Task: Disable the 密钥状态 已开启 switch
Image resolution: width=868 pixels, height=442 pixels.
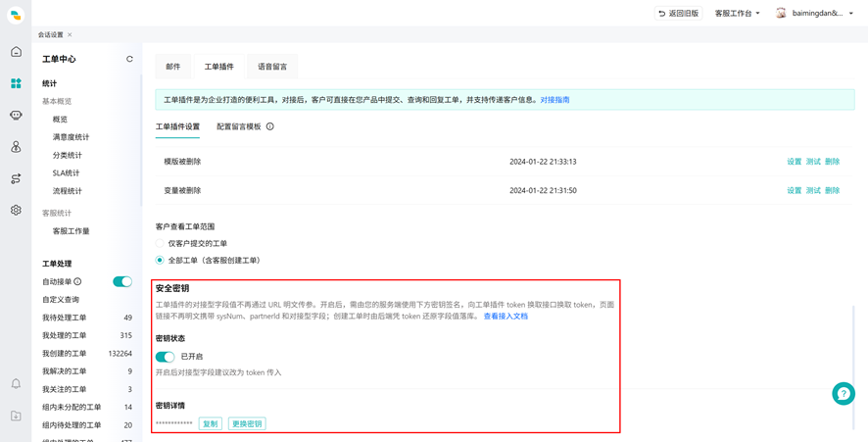Action: click(165, 356)
